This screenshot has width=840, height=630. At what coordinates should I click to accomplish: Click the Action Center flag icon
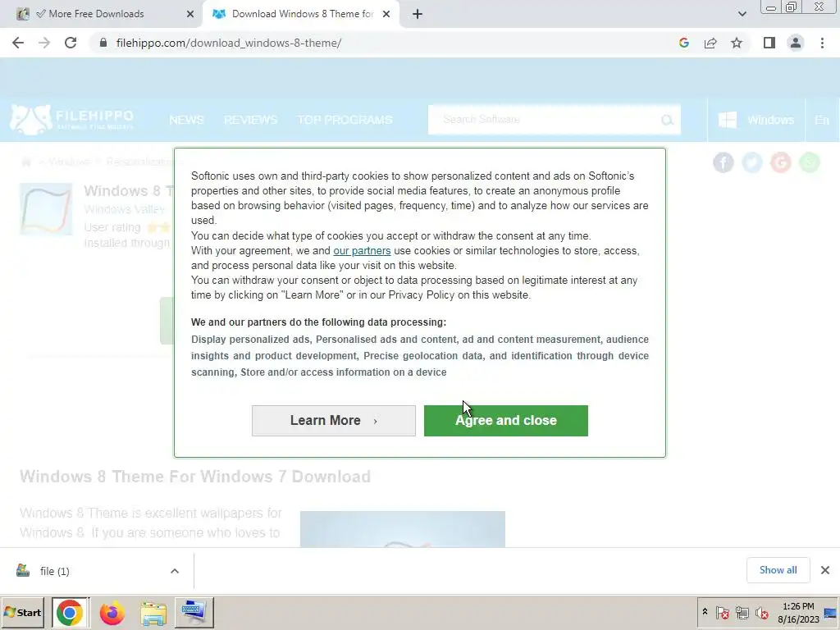point(722,612)
